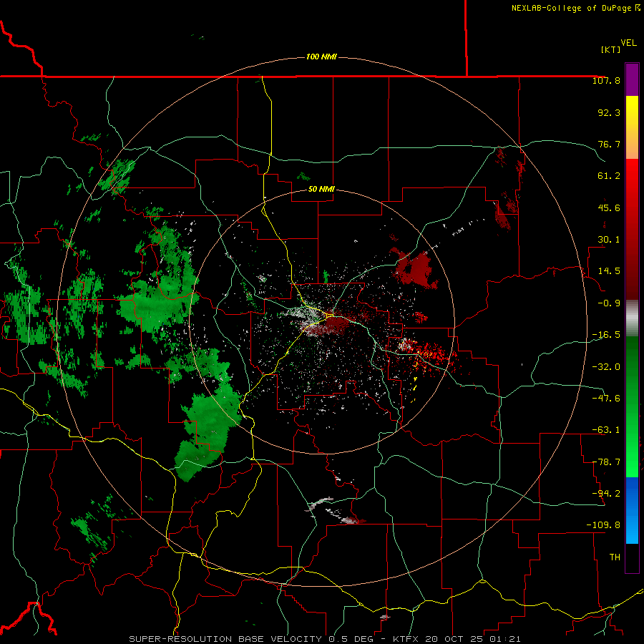Viewport: 644px width, 644px height.
Task: Select the -109.8 value on velocity scale
Action: [603, 525]
